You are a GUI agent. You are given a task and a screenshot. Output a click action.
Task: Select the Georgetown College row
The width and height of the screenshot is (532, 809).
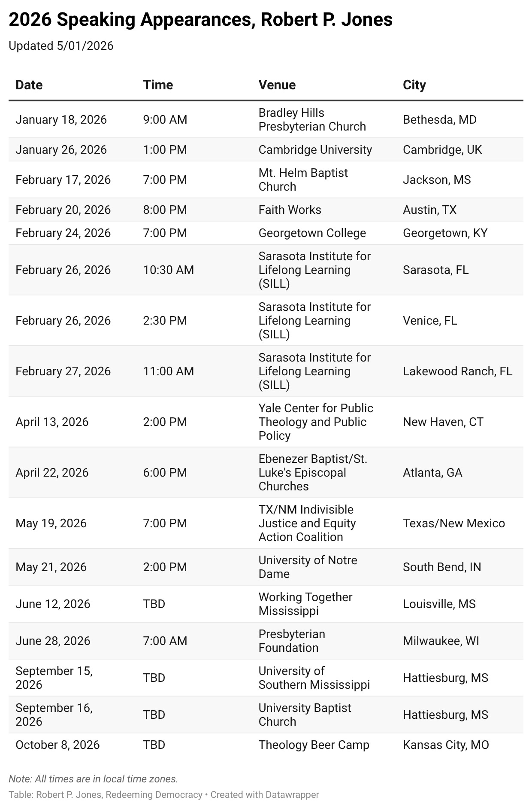pos(266,233)
